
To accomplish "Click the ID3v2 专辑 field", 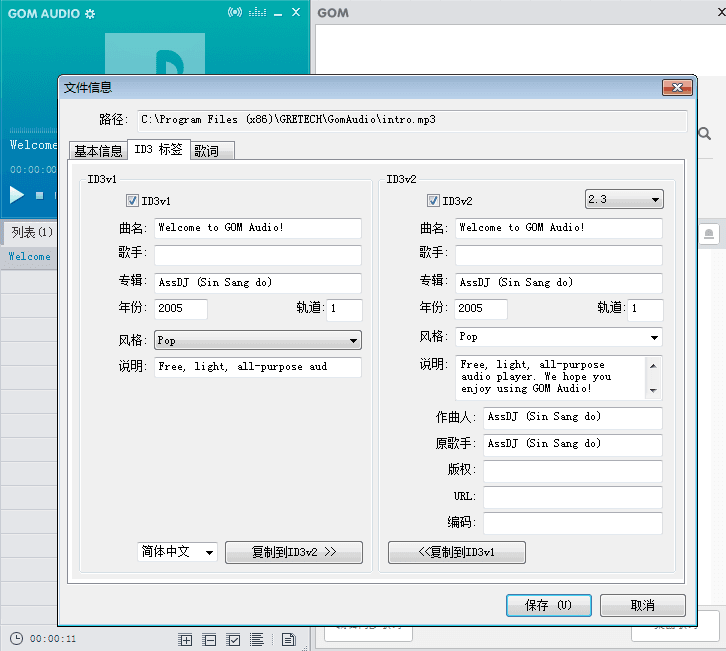I will (x=559, y=282).
